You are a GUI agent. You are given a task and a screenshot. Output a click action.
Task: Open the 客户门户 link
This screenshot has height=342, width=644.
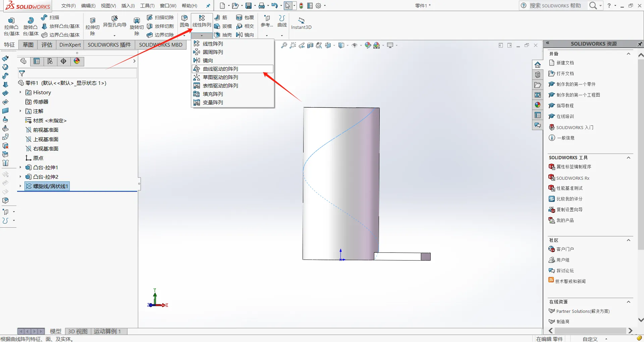(565, 249)
